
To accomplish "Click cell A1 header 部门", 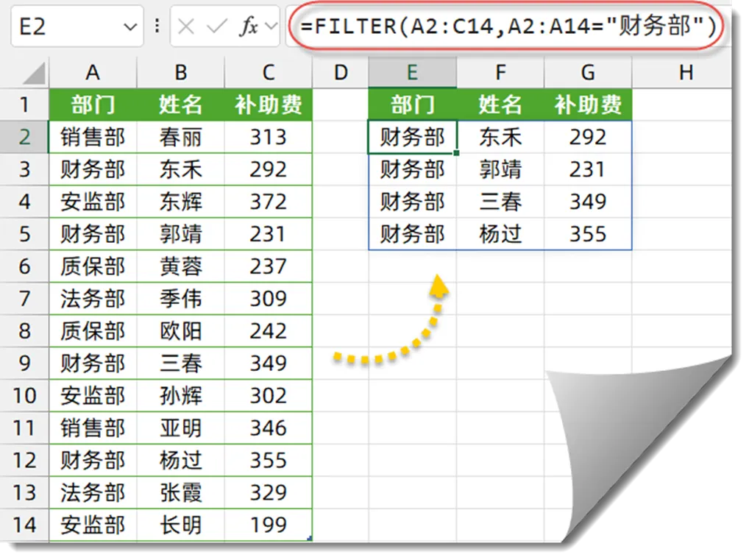I will tap(93, 104).
